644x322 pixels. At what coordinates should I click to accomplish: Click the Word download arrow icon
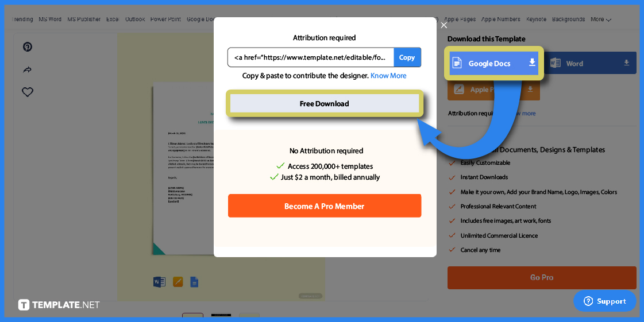[626, 63]
